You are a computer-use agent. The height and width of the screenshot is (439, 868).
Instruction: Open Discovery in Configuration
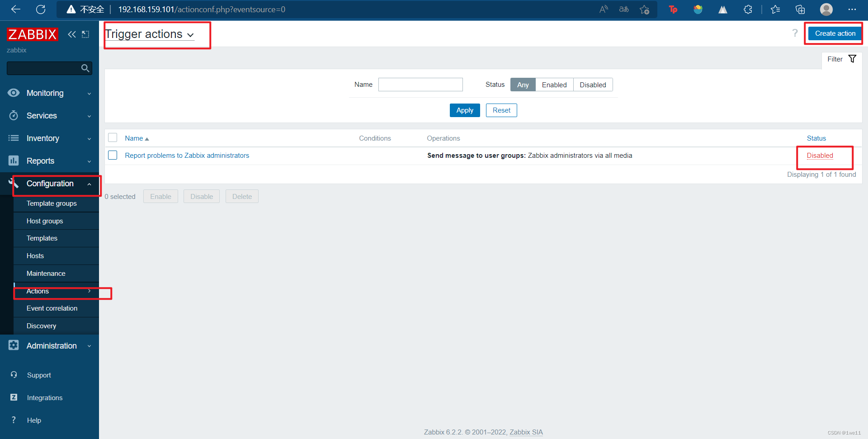click(x=57, y=326)
